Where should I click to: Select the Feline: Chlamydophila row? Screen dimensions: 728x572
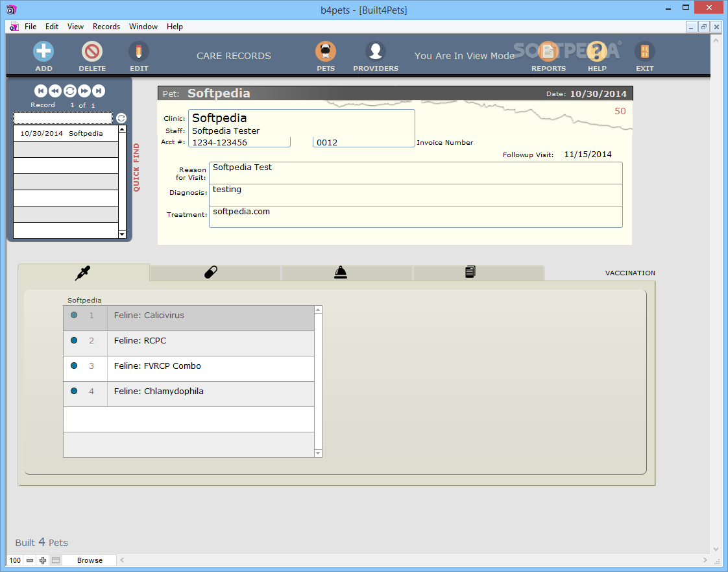point(189,394)
